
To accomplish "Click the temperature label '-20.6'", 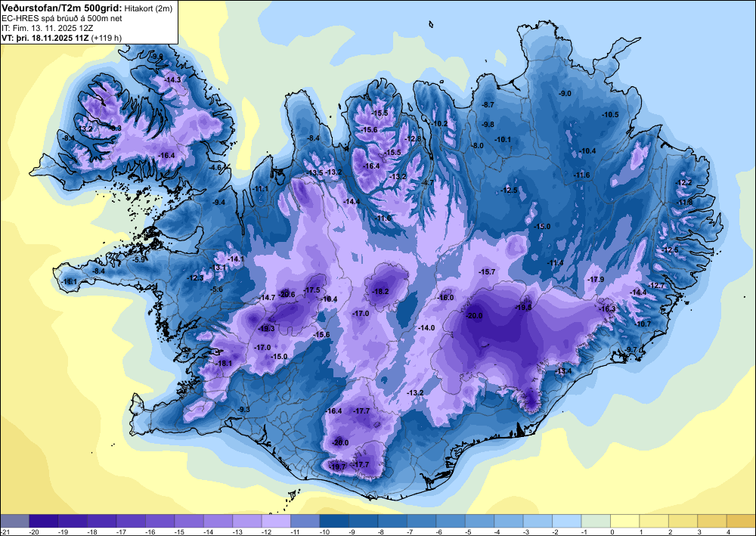I will tap(287, 295).
